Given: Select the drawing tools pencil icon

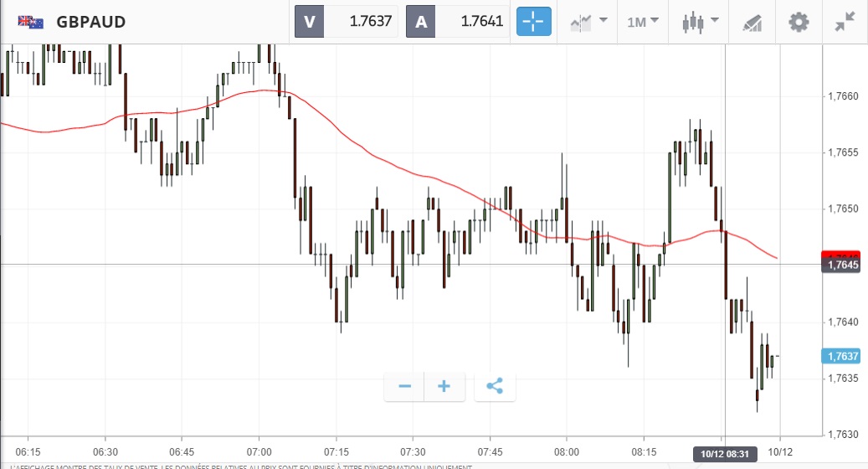Looking at the screenshot, I should [x=752, y=23].
